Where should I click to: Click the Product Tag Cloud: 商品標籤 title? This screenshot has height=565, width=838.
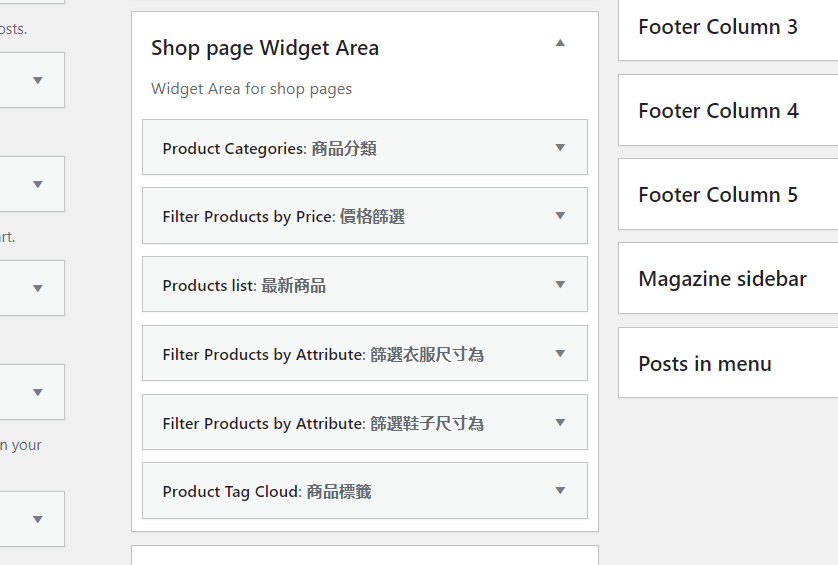267,492
